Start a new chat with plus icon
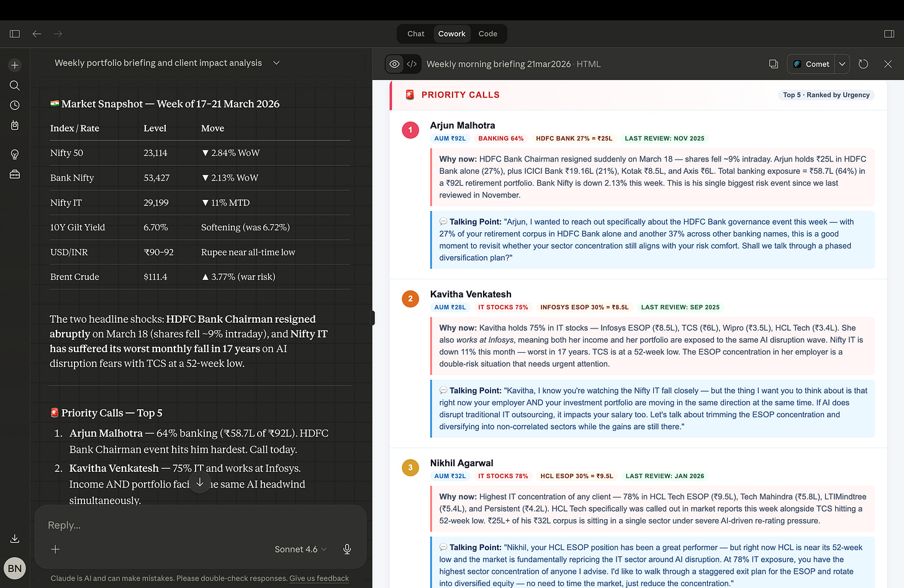This screenshot has height=588, width=904. pos(15,65)
